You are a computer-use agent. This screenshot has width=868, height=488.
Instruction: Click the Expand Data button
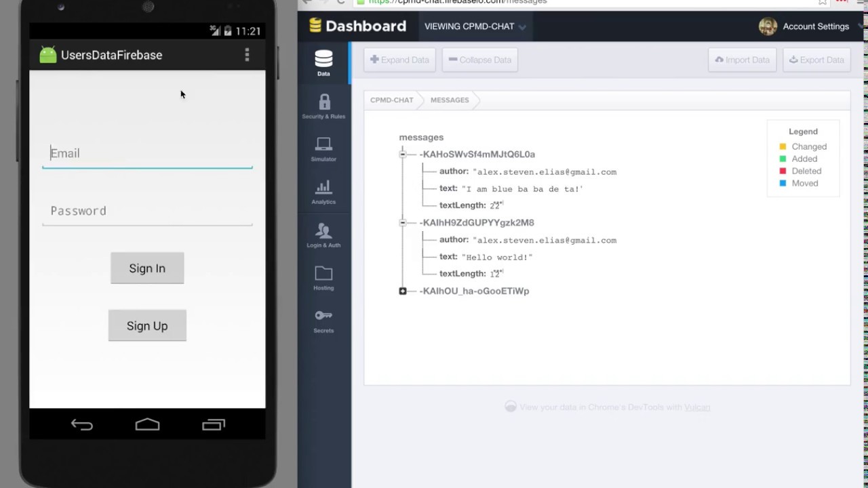pyautogui.click(x=399, y=60)
